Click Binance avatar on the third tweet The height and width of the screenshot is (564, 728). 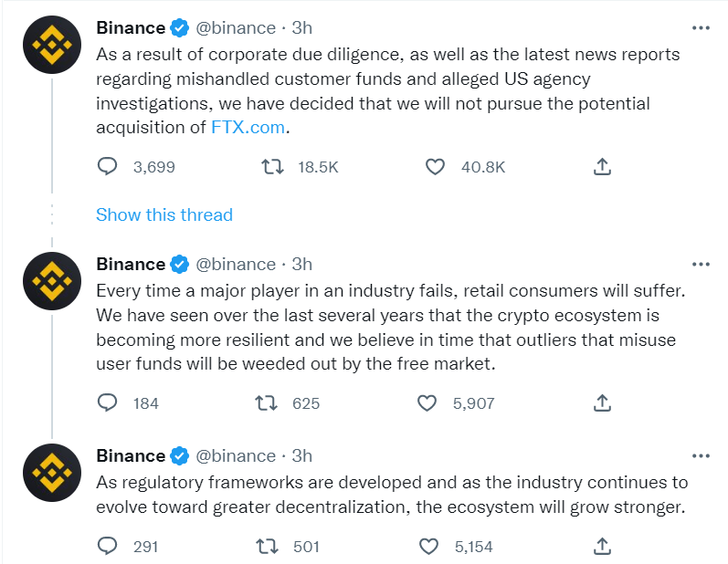pyautogui.click(x=52, y=473)
